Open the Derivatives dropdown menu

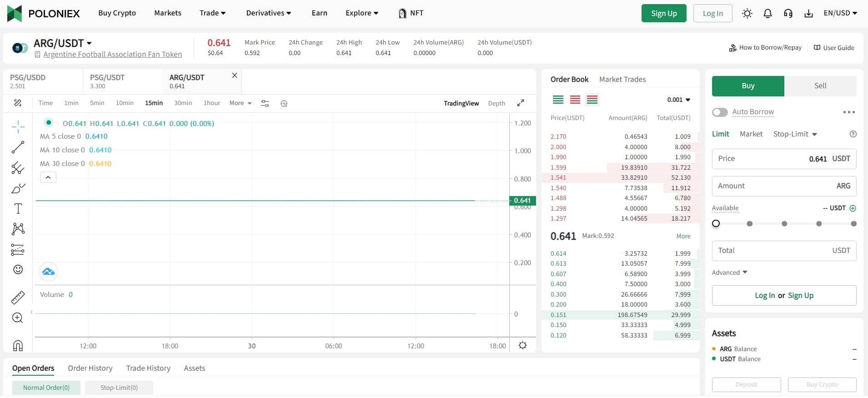click(269, 13)
